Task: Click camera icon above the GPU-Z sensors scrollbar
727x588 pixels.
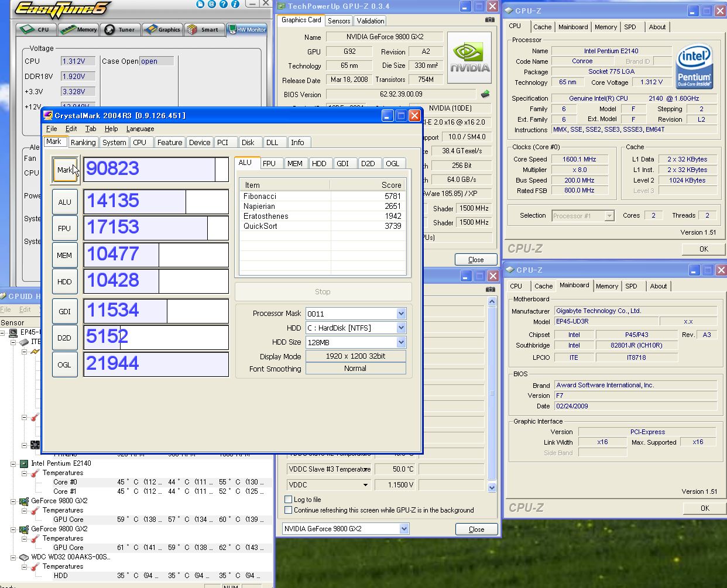Action: (x=489, y=289)
